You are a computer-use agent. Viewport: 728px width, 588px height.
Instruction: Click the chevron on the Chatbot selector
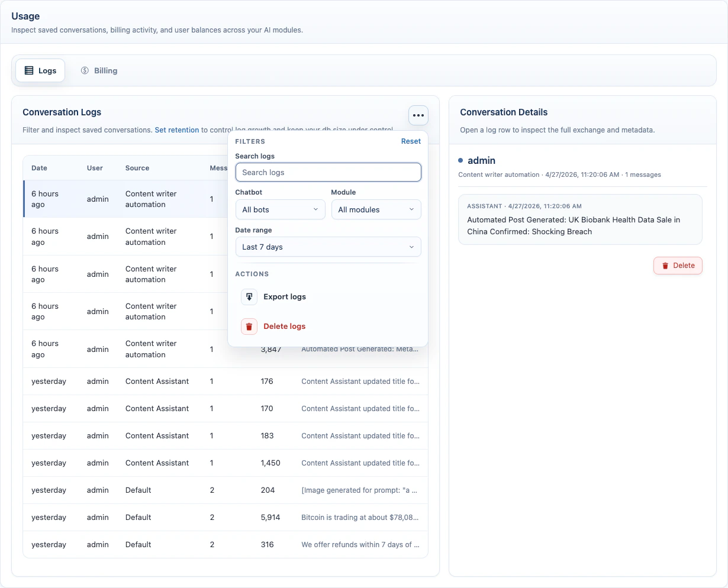315,209
